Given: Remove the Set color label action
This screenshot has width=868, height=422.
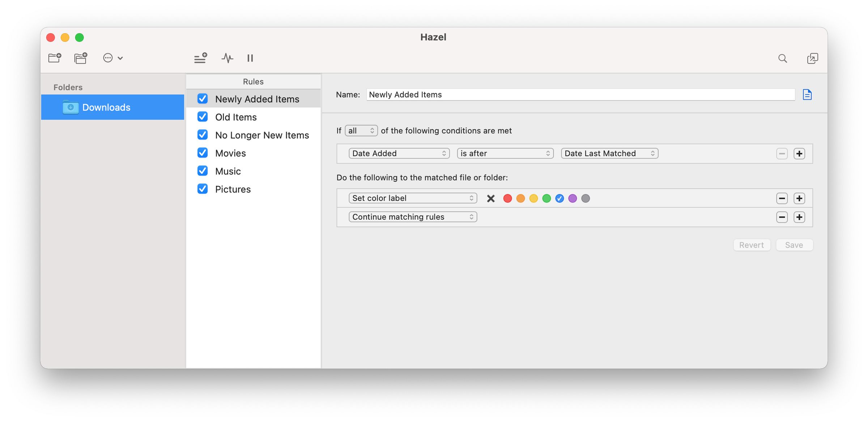Looking at the screenshot, I should (x=782, y=198).
